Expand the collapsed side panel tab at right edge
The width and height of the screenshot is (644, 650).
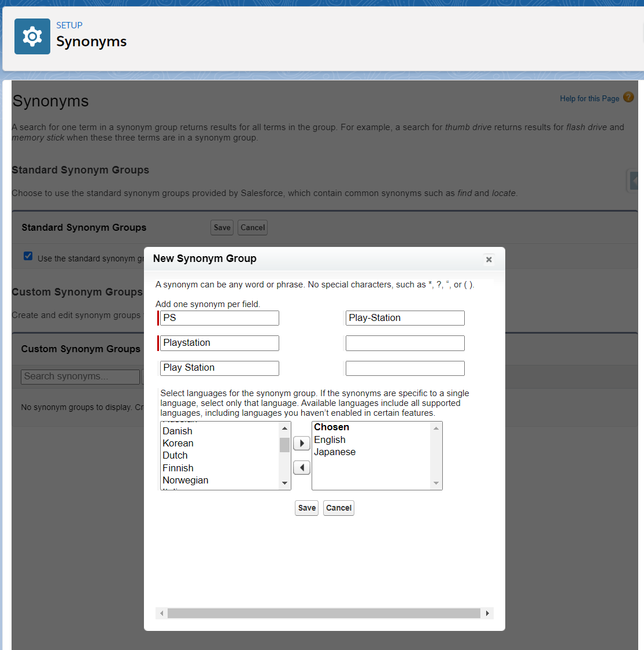pos(634,181)
